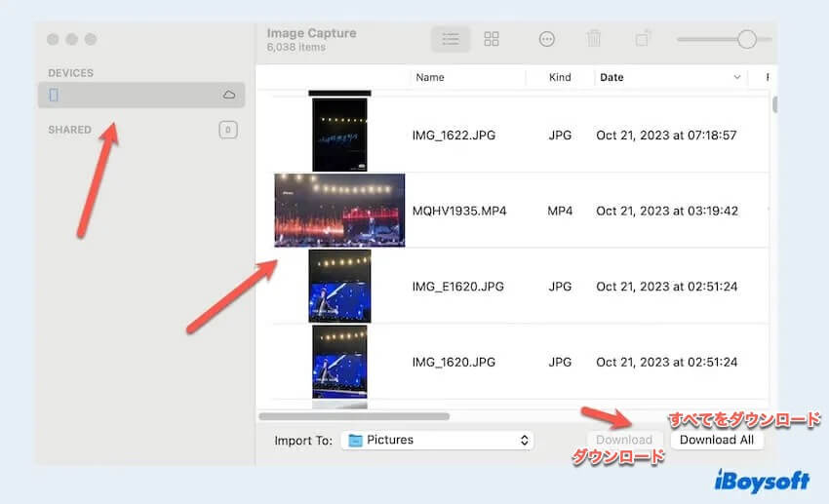Click the Shared count badge
This screenshot has height=504, width=829.
(x=227, y=130)
